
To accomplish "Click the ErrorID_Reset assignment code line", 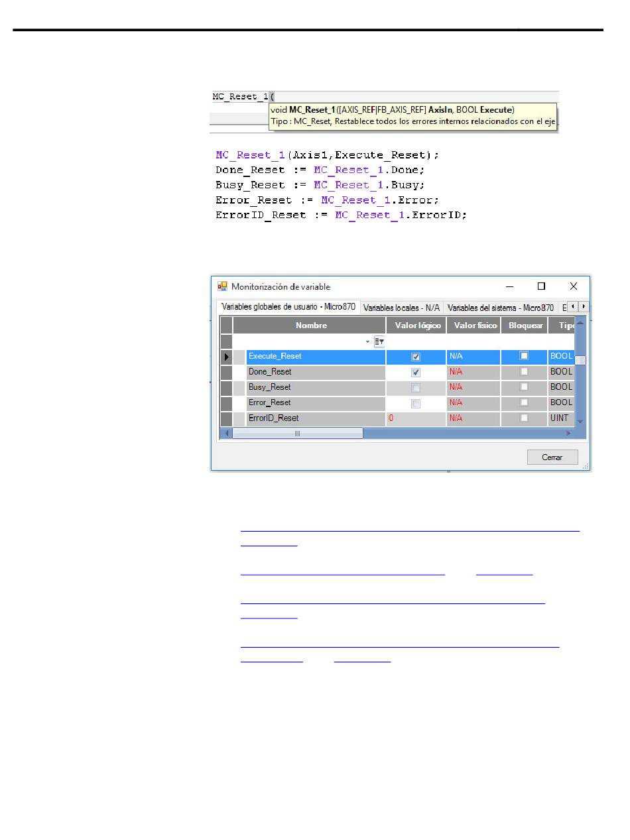I will click(x=342, y=215).
